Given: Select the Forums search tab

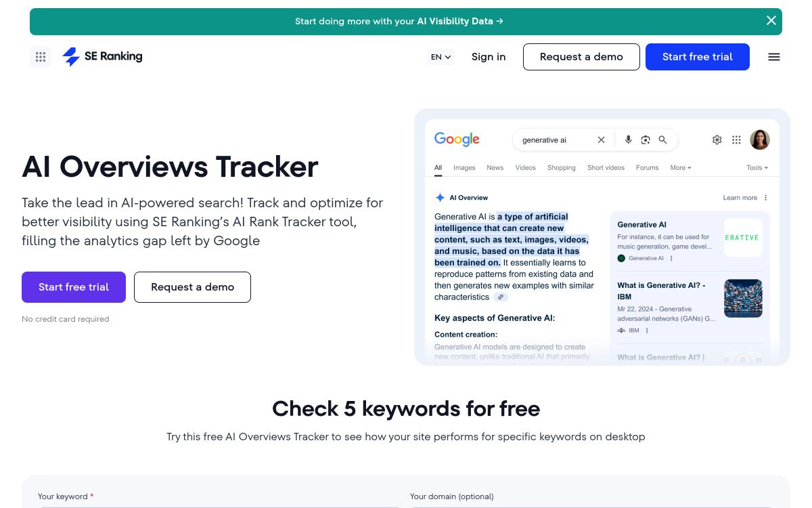Looking at the screenshot, I should tap(648, 167).
